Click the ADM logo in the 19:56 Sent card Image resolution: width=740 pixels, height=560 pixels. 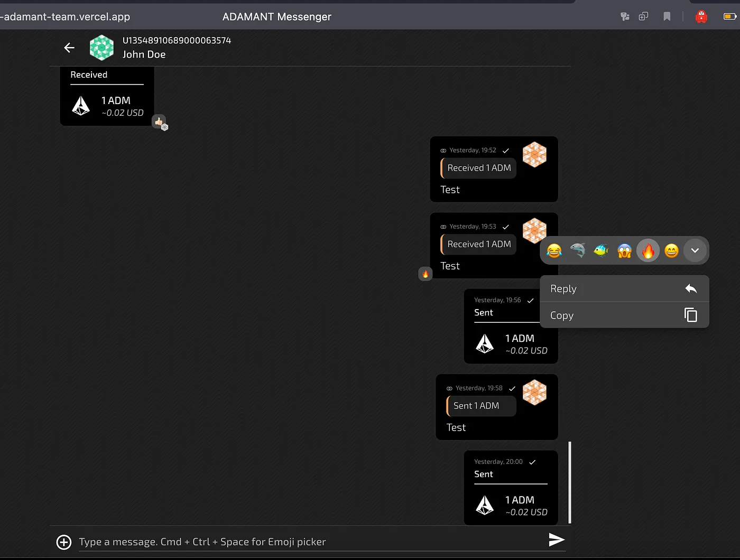click(485, 343)
